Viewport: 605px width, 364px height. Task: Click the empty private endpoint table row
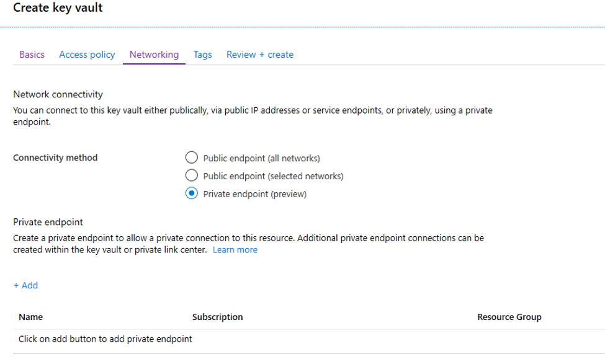105,339
